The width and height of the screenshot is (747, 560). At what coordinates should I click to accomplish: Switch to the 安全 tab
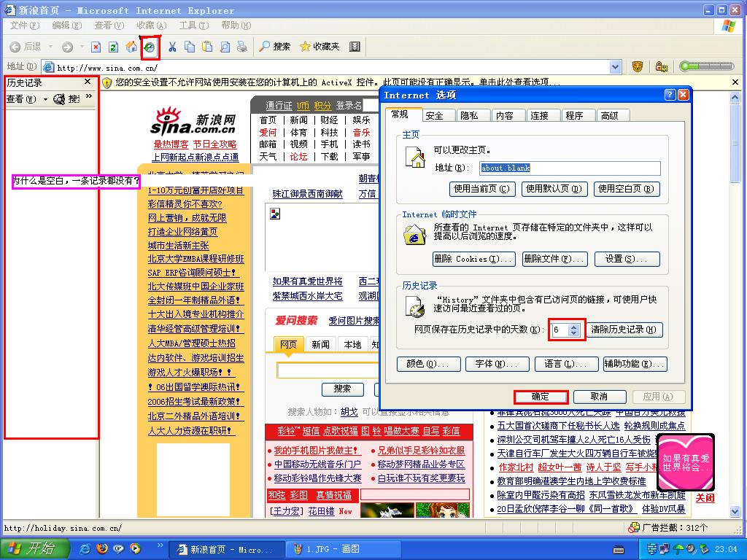point(435,115)
